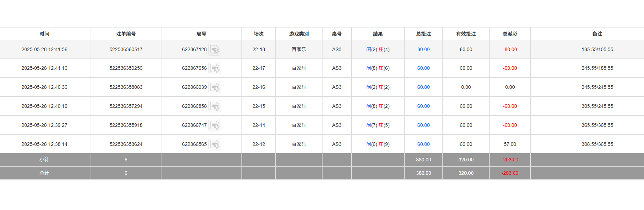Select bet number 522536360517
644x210 pixels.
point(126,50)
